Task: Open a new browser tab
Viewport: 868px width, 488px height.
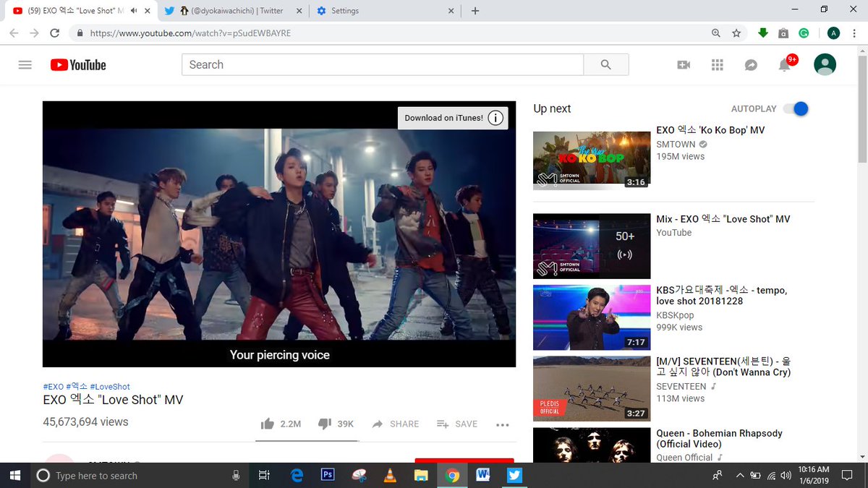Action: (475, 11)
